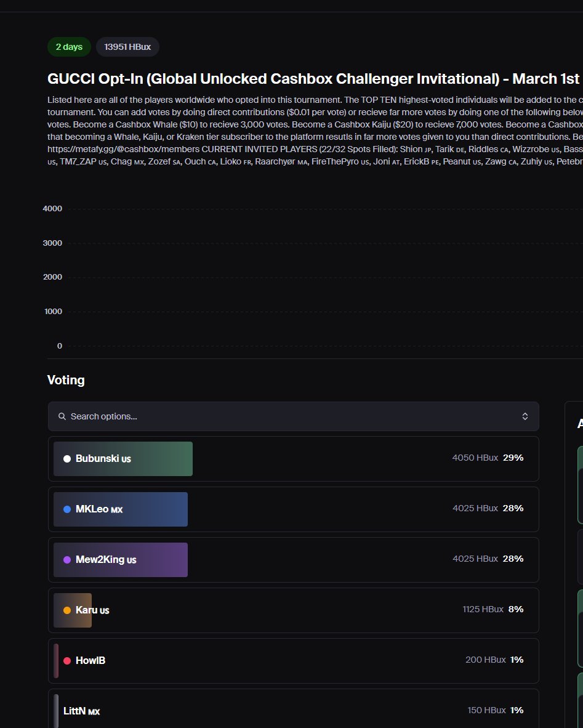Open the metafy.gg cashbox members link
Image resolution: width=583 pixels, height=728 pixels.
(x=124, y=149)
